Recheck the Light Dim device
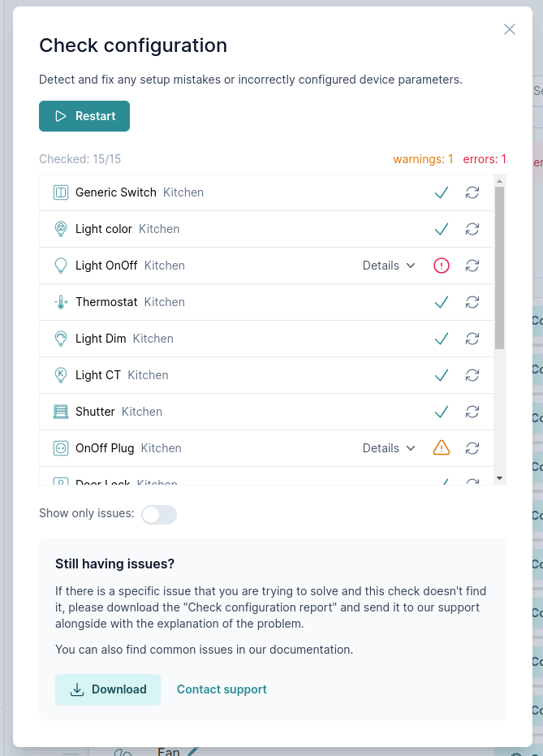This screenshot has height=756, width=543. coord(472,339)
